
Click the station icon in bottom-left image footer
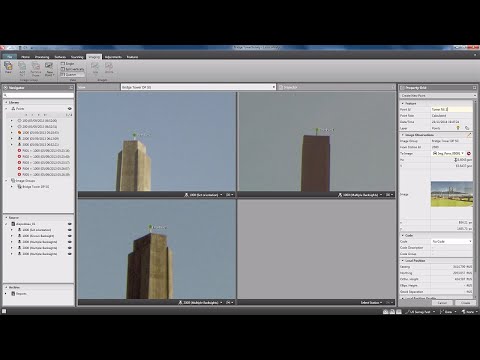pyautogui.click(x=180, y=302)
